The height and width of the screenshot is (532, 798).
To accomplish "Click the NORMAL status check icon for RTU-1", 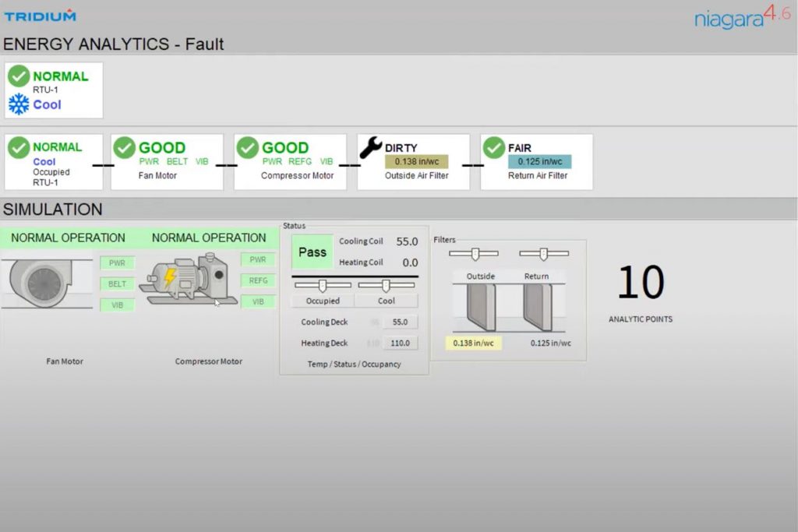I will click(x=19, y=76).
